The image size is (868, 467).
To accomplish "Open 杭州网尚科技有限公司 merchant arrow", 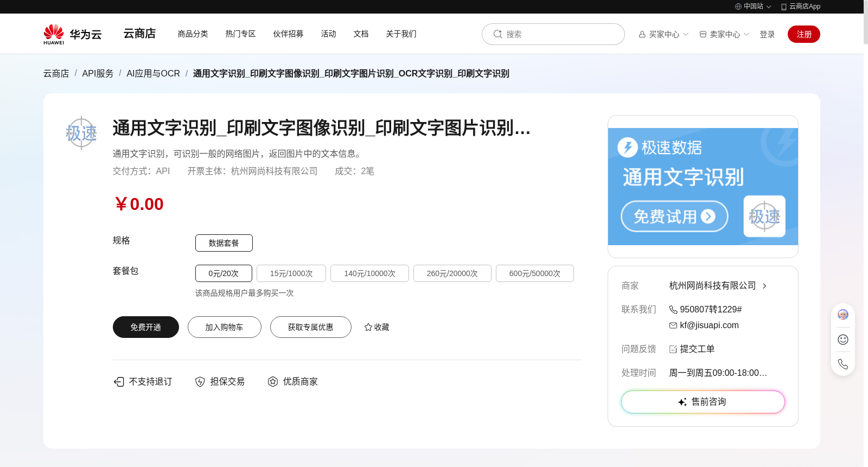I will [x=764, y=286].
